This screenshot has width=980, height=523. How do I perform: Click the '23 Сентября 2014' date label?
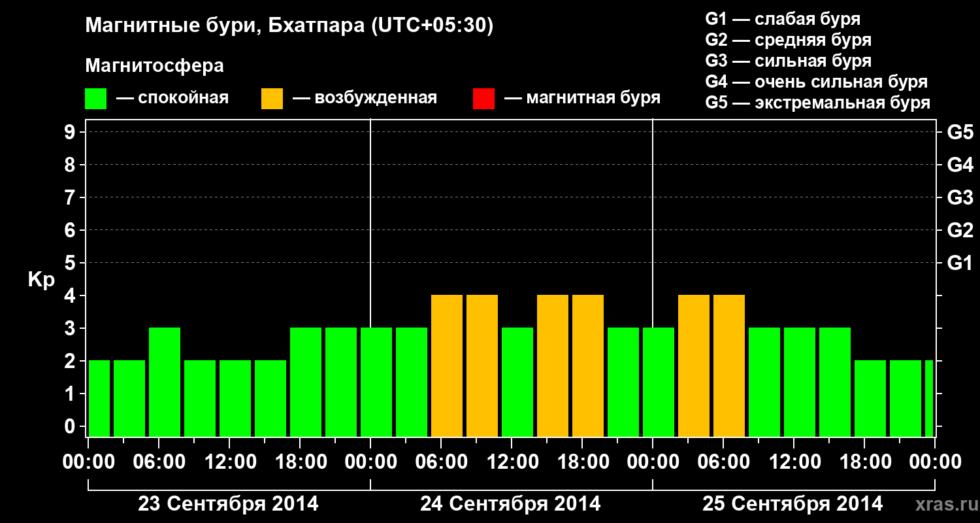(x=228, y=504)
